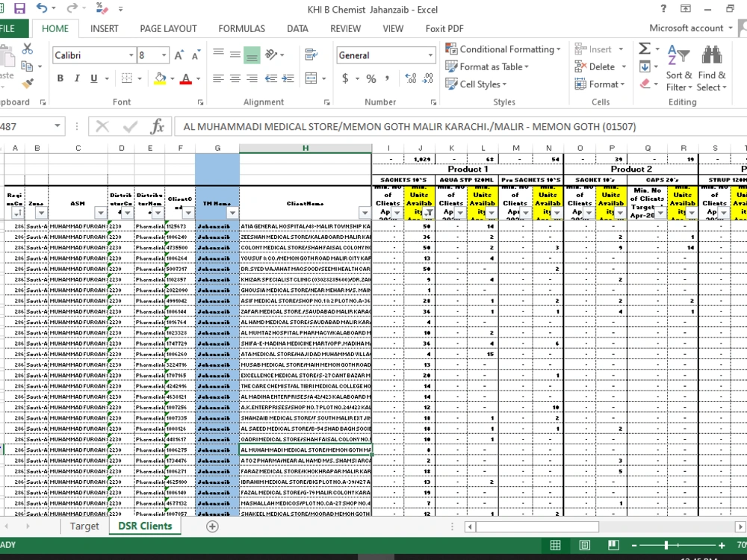This screenshot has height=560, width=747.
Task: Open the TM Name column filter dropdown
Action: point(232,213)
